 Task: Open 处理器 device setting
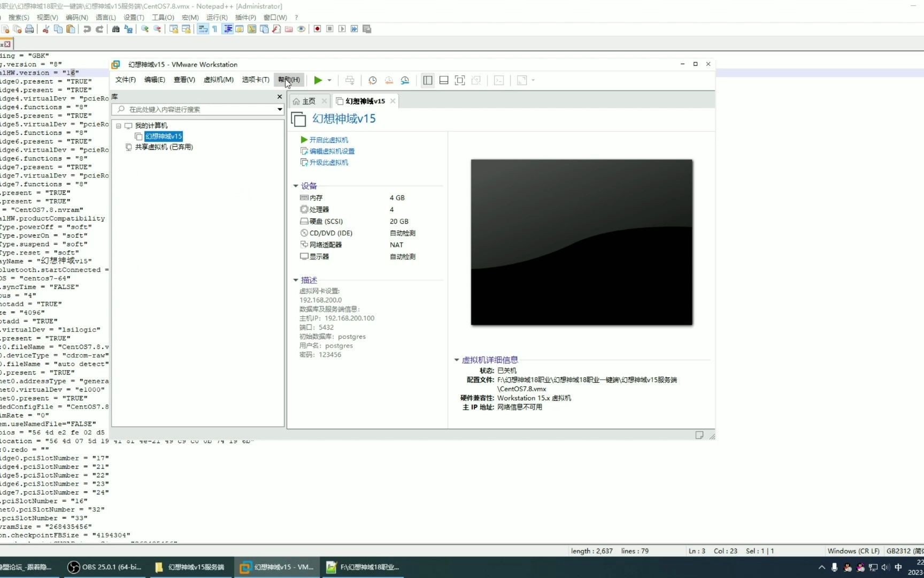348,210
